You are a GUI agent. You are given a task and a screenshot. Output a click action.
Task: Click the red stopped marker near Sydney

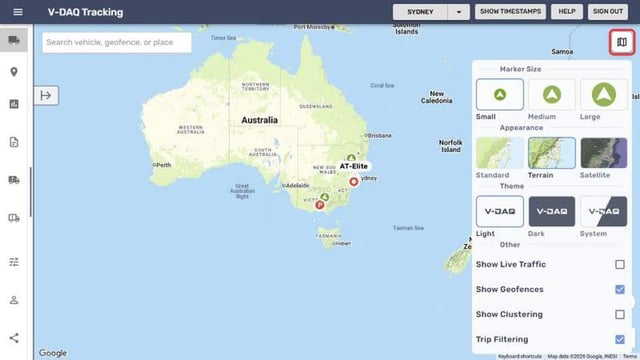[x=353, y=182]
